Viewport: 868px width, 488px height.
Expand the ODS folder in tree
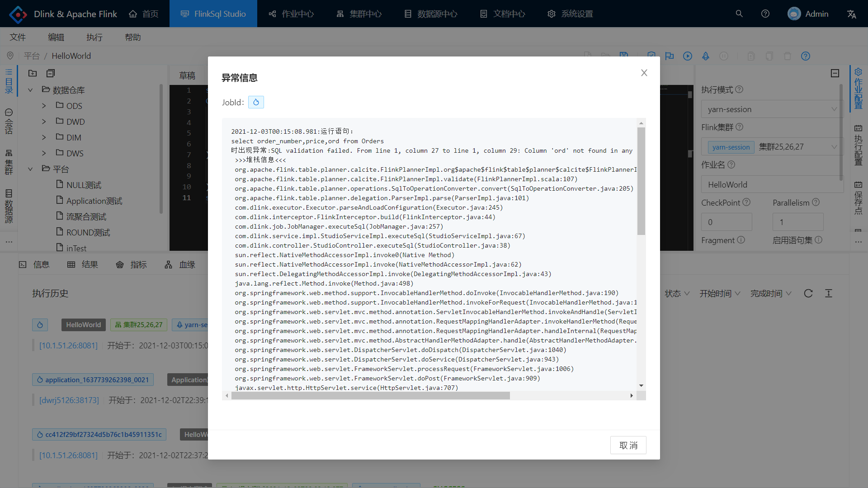coord(44,106)
